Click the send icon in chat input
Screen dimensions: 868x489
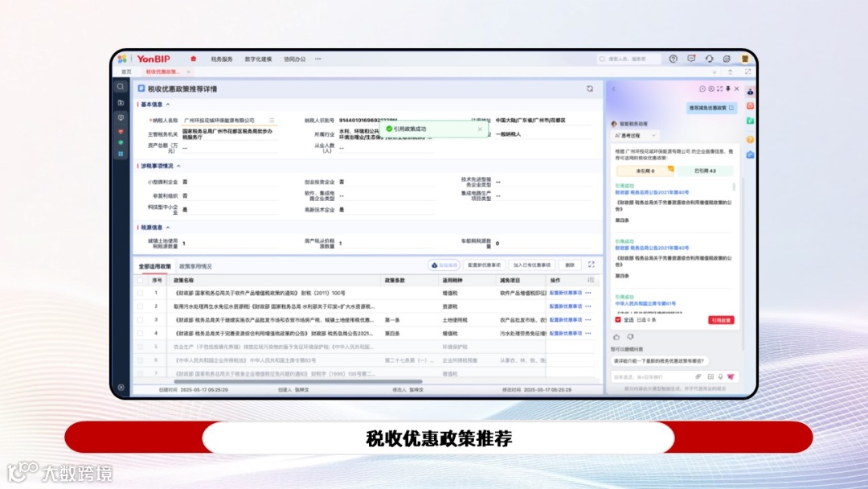click(x=731, y=376)
